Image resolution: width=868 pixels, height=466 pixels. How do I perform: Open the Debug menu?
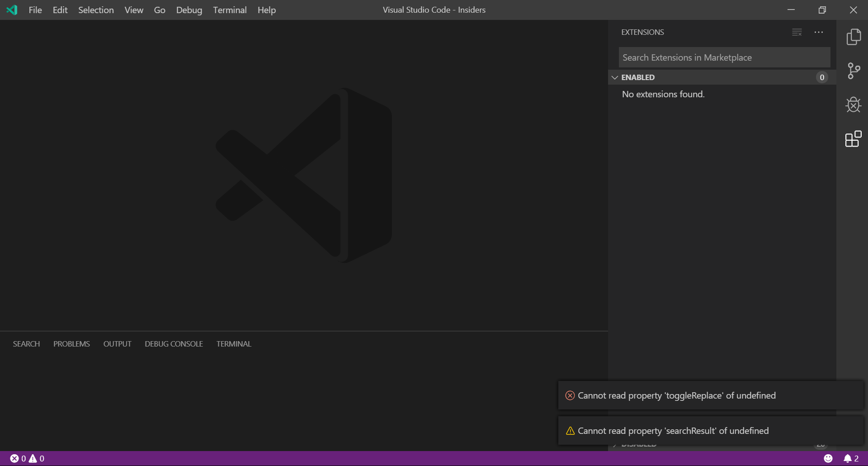point(189,10)
